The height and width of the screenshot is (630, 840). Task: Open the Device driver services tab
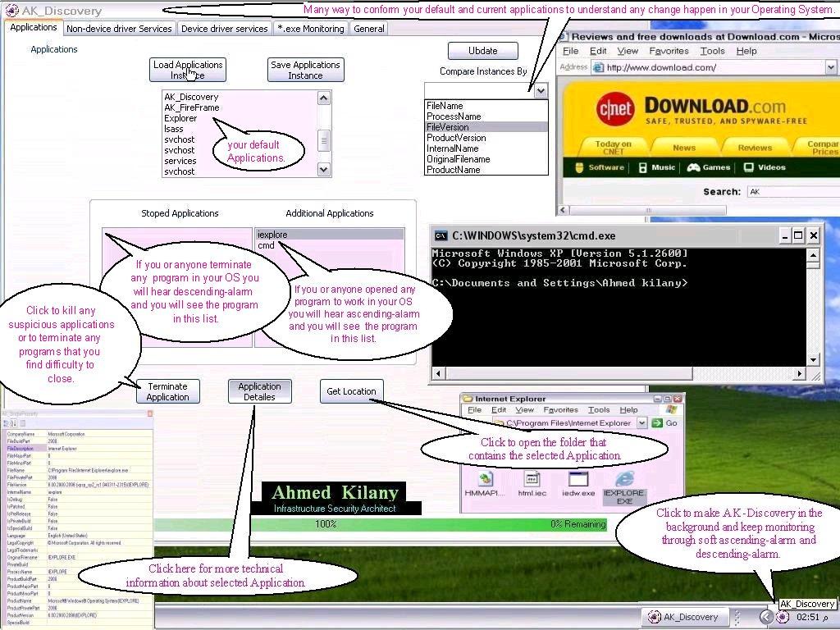tap(225, 29)
